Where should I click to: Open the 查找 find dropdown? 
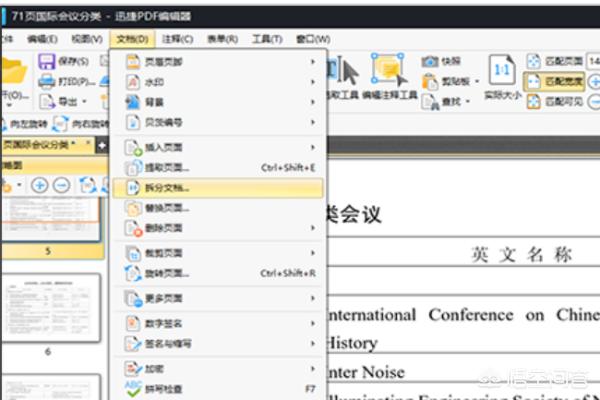(468, 102)
